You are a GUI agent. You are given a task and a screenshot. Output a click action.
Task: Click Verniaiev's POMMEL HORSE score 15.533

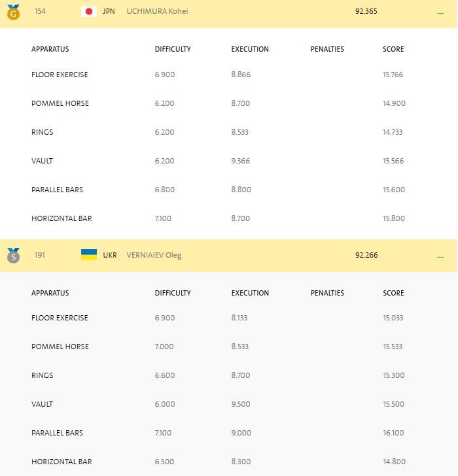(x=393, y=347)
